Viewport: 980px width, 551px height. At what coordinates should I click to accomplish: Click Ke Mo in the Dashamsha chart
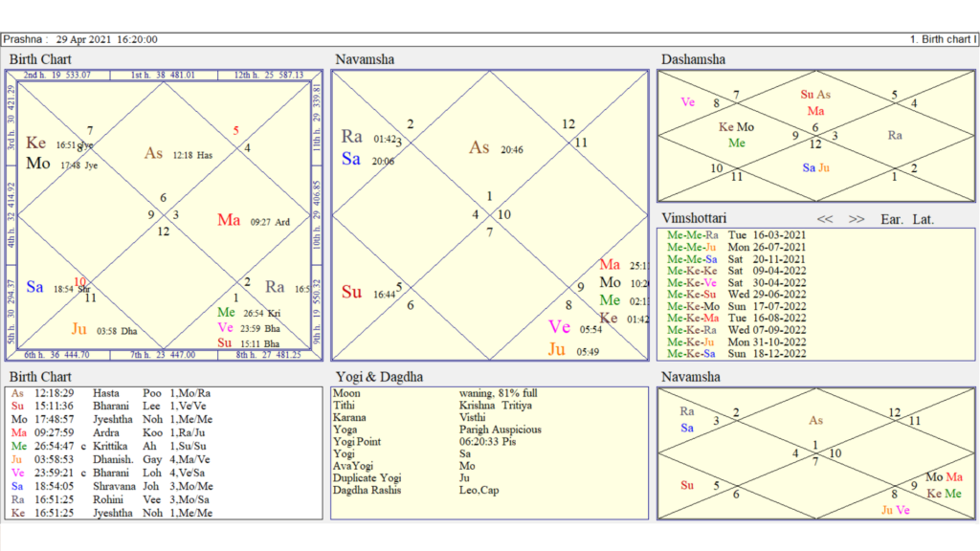736,127
